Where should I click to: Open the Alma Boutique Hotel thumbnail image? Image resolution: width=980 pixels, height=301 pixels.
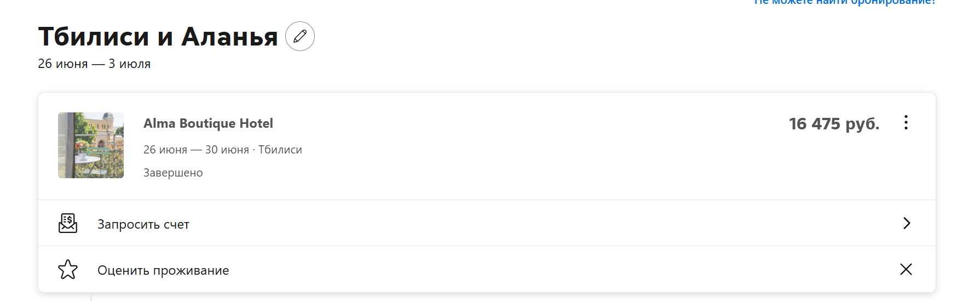[91, 145]
